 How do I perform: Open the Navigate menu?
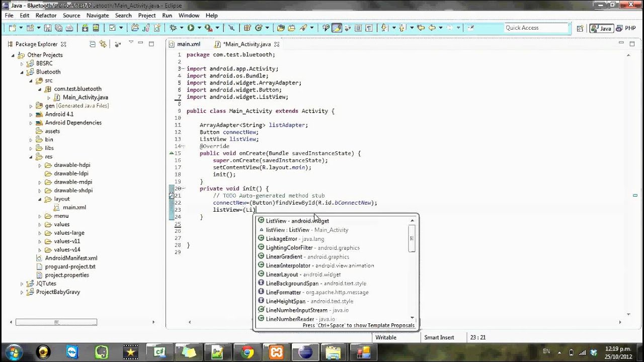click(x=98, y=16)
